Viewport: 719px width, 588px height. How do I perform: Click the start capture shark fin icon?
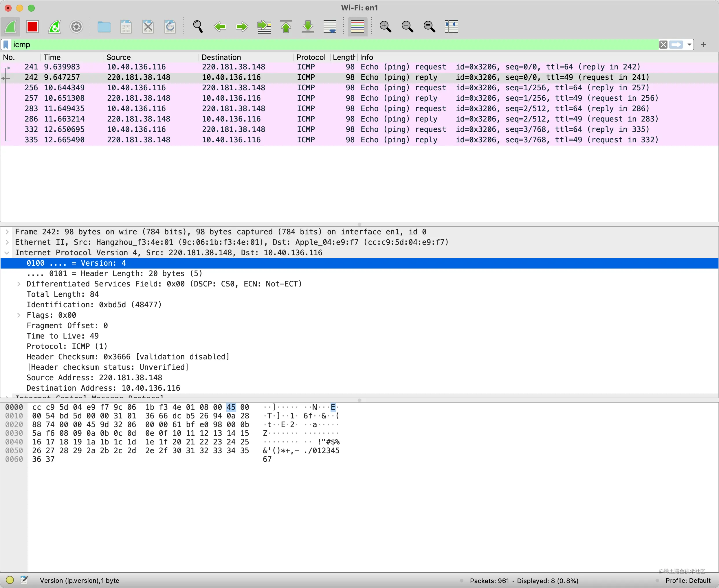tap(10, 26)
